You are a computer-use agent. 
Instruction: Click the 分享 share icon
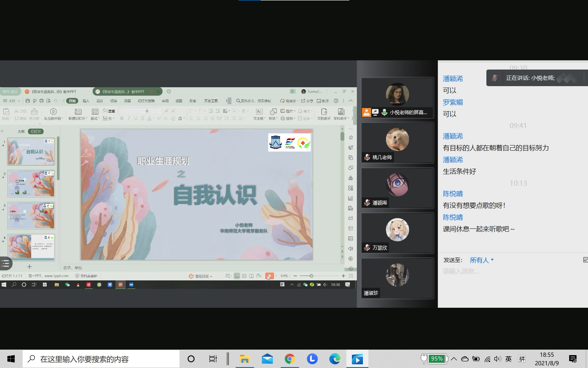coord(307,101)
